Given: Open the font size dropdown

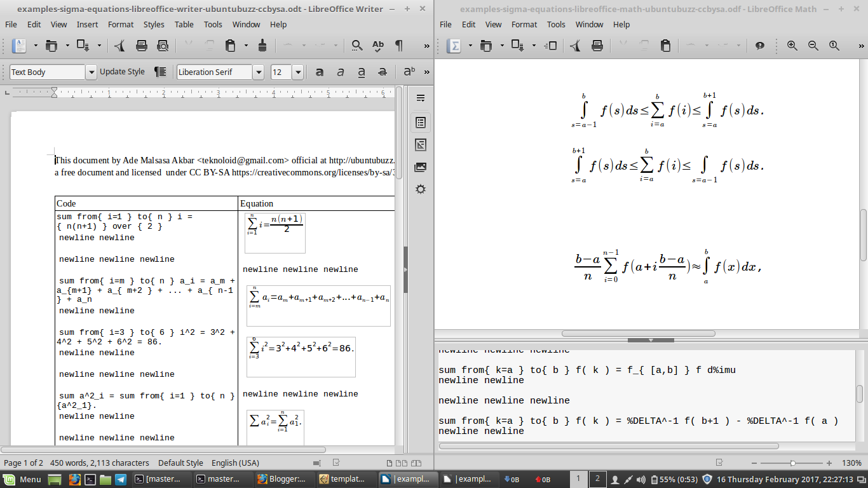Looking at the screenshot, I should pyautogui.click(x=298, y=71).
